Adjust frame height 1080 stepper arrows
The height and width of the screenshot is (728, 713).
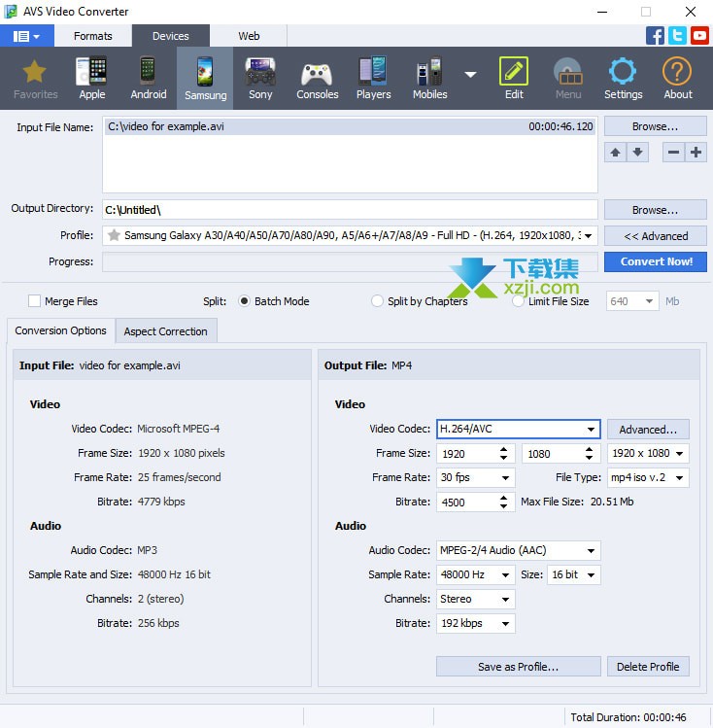(x=589, y=454)
